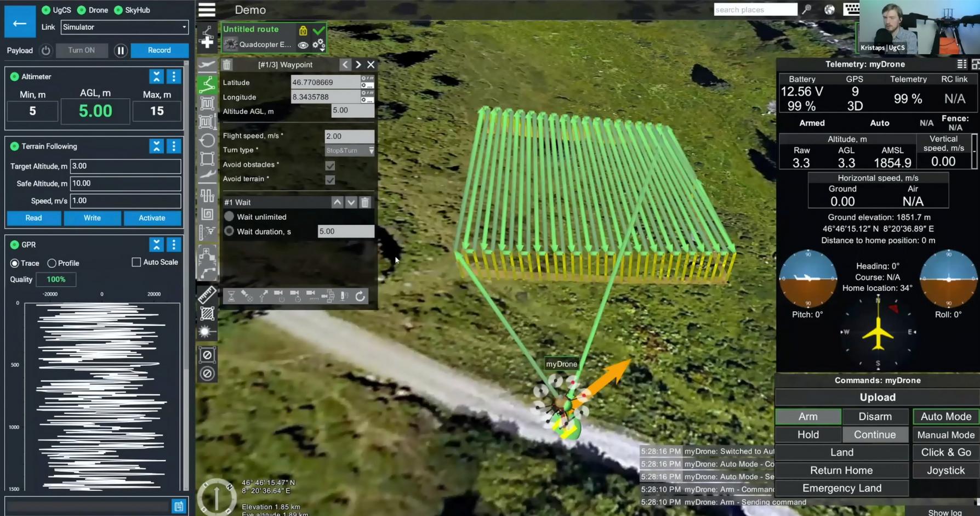The image size is (980, 516).
Task: Open the GPR panel options menu
Action: (x=174, y=245)
